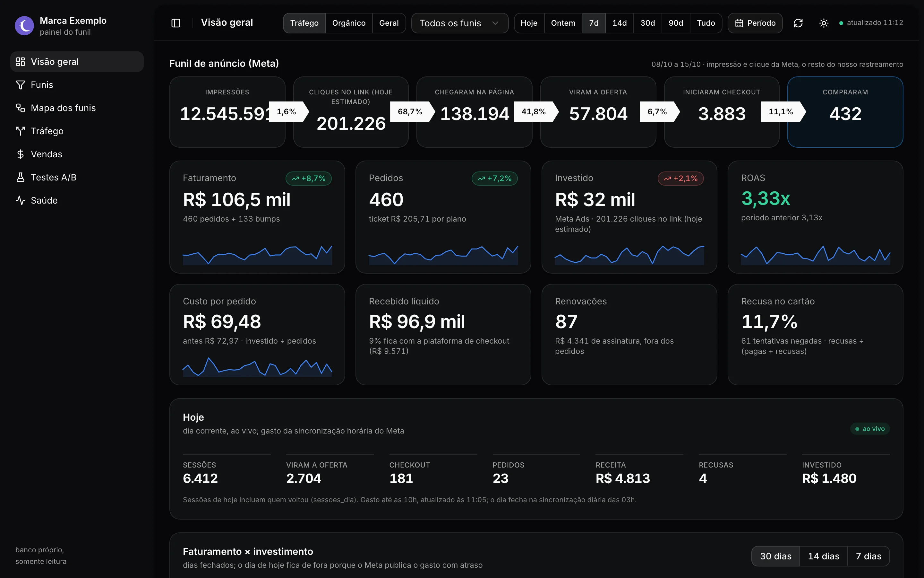The width and height of the screenshot is (924, 578).
Task: Select the Geral source filter
Action: coord(389,23)
